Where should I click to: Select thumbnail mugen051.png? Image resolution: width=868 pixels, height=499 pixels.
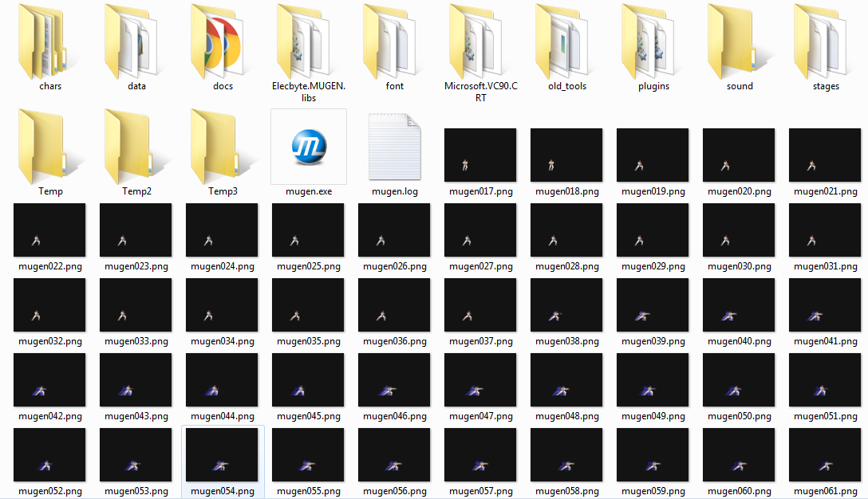[825, 380]
